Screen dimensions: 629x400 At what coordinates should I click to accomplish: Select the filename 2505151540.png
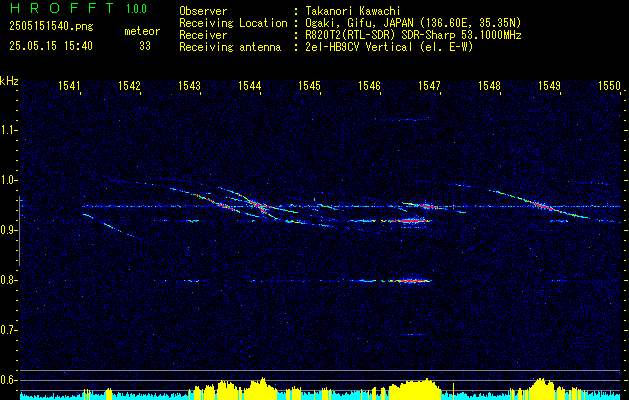[x=51, y=27]
